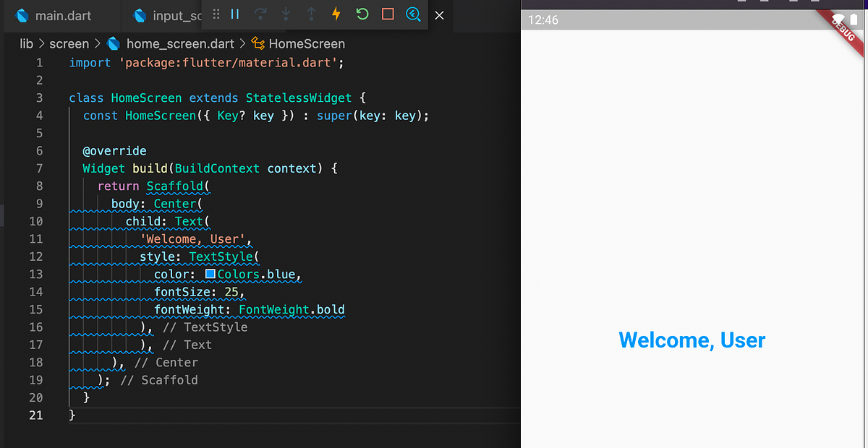
Task: Click the Welcome, User text in the emulator
Action: (x=692, y=340)
